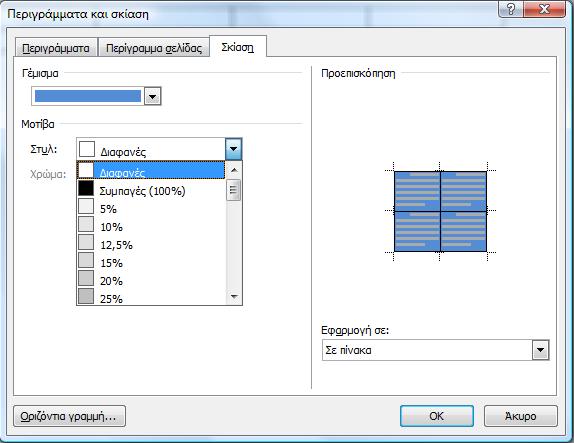
Task: Click the Οριζόντια γραμμή button
Action: point(70,416)
